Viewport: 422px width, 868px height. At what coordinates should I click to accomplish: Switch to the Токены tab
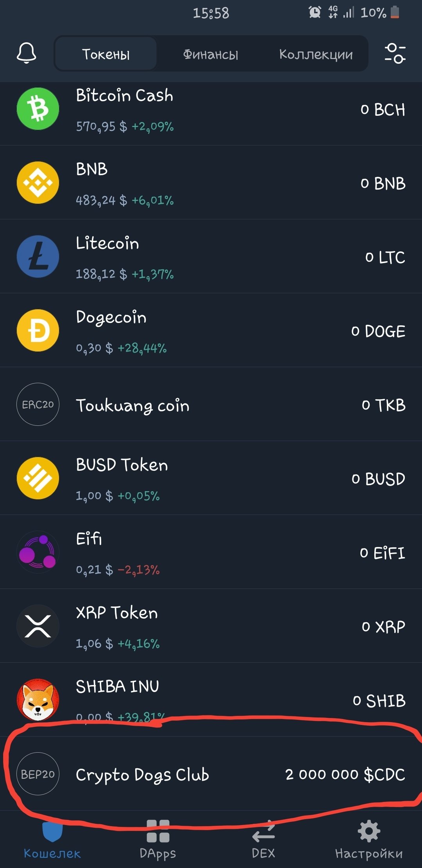click(x=106, y=54)
